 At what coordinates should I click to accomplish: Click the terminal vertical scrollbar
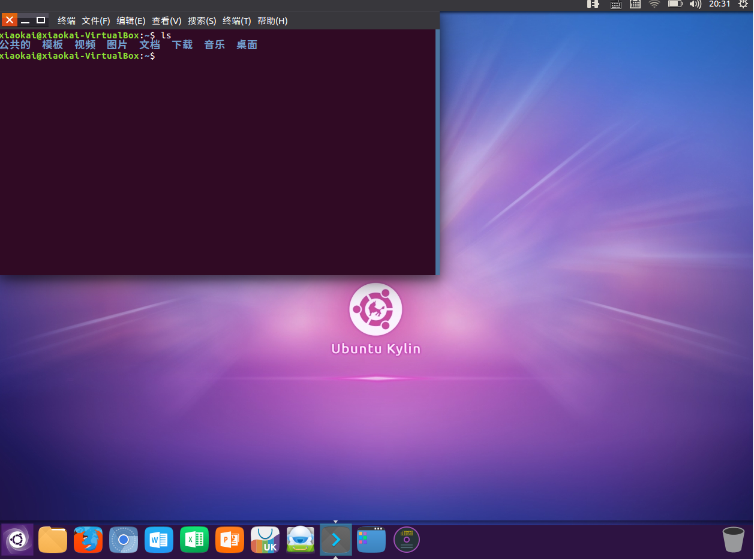437,152
